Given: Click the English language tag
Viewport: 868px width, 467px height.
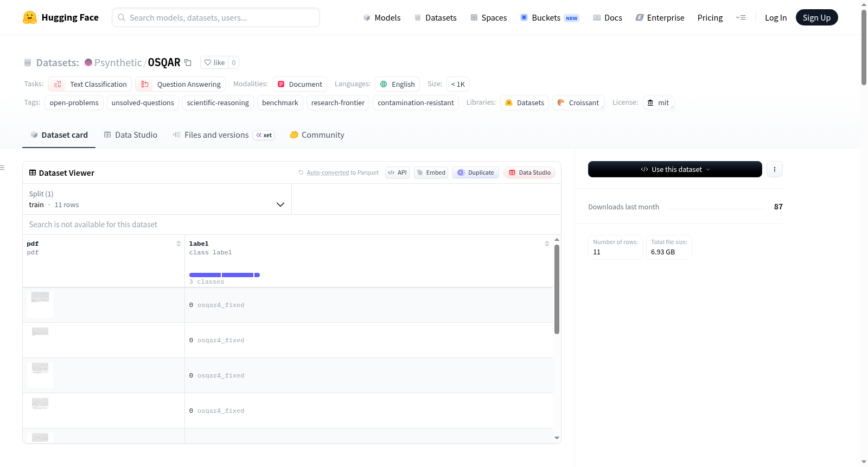Looking at the screenshot, I should tap(398, 84).
